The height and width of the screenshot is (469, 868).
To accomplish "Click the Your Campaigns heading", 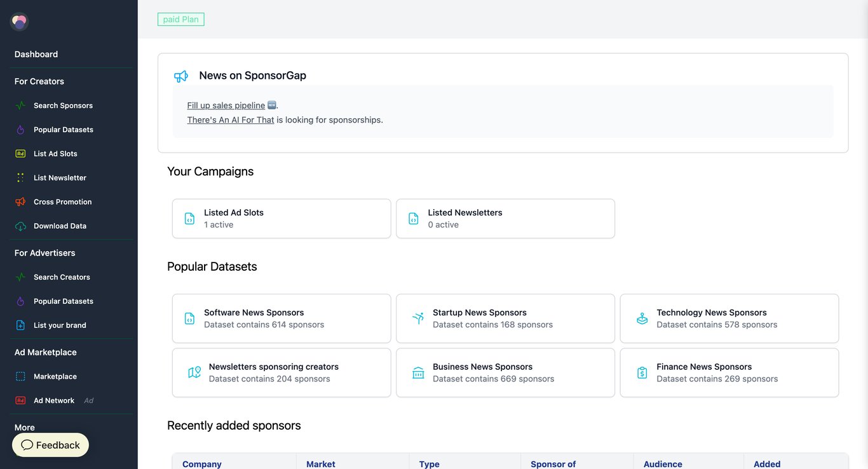I will (x=210, y=172).
